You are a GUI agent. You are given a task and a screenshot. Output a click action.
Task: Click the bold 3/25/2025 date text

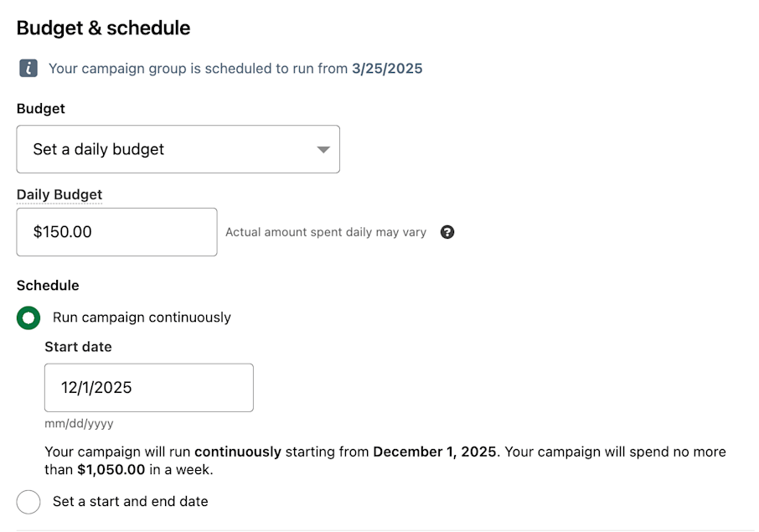(387, 69)
